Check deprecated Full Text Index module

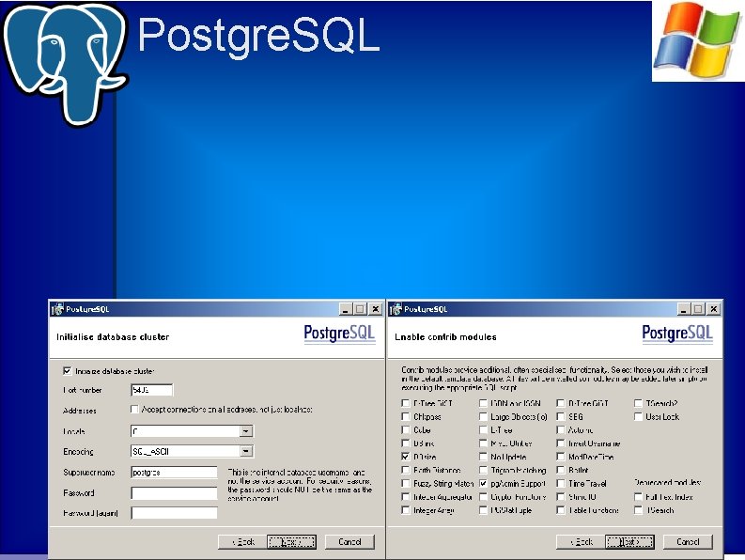(x=638, y=497)
